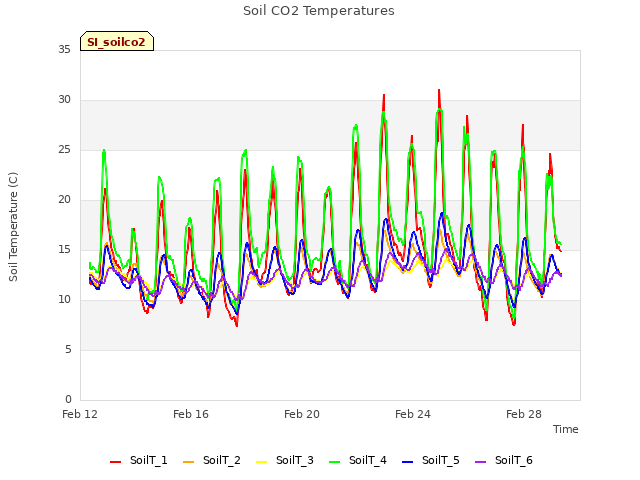
Task: Click the chart title Soil CO2 Temperatures
Action: [x=319, y=11]
